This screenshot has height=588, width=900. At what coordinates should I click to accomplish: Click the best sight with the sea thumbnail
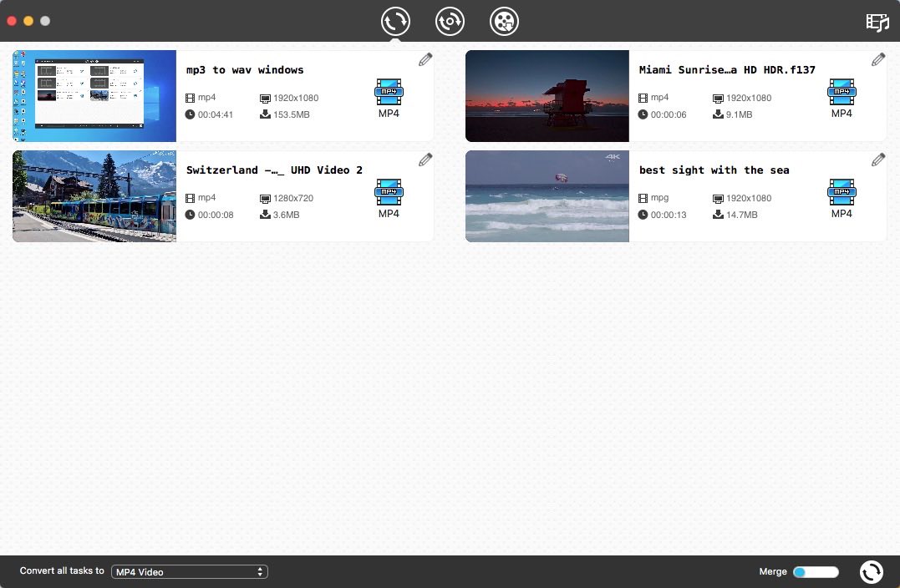547,195
